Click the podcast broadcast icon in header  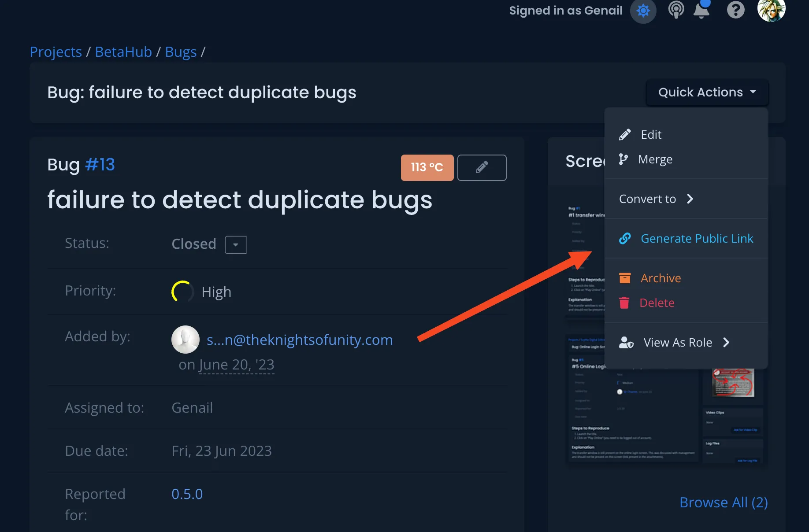(x=676, y=10)
